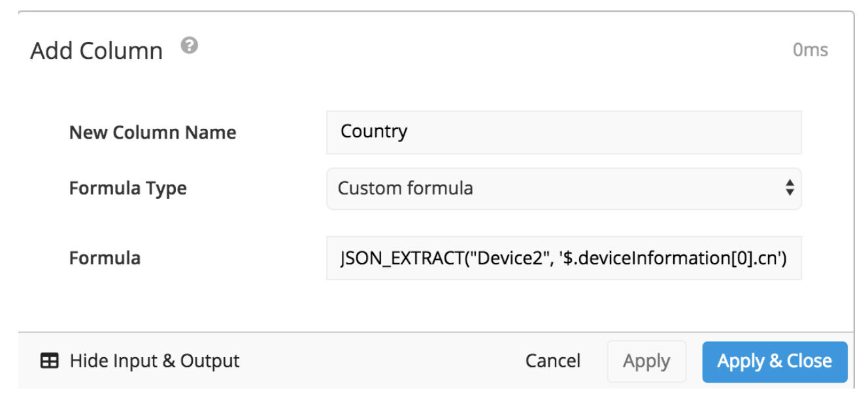Select the Country text in the name field
Screen dimensions: 868x399
(374, 132)
